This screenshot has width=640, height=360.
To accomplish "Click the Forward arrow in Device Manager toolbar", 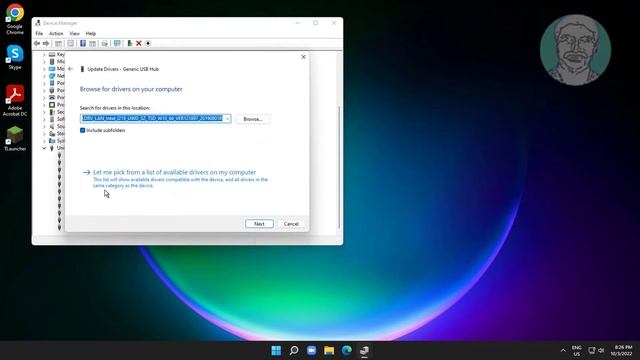I will (46, 43).
